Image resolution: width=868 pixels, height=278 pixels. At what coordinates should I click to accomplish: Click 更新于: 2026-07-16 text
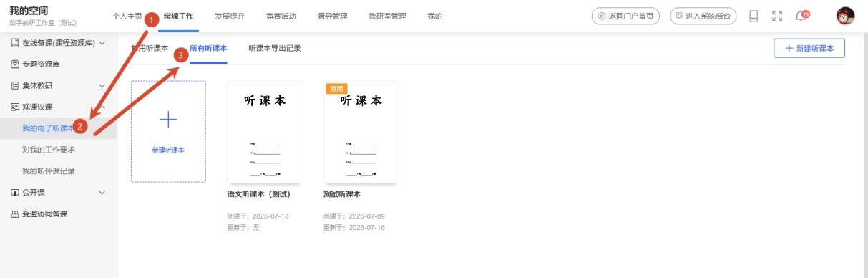pyautogui.click(x=354, y=228)
